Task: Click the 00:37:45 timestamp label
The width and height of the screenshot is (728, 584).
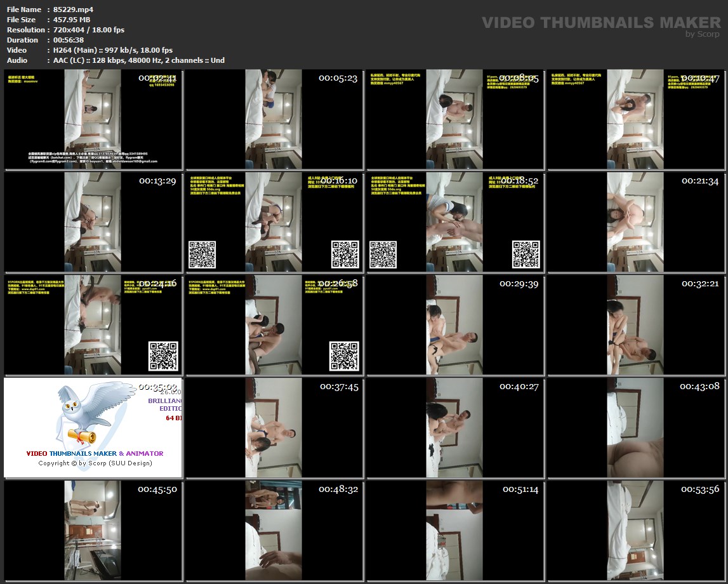Action: [x=338, y=387]
